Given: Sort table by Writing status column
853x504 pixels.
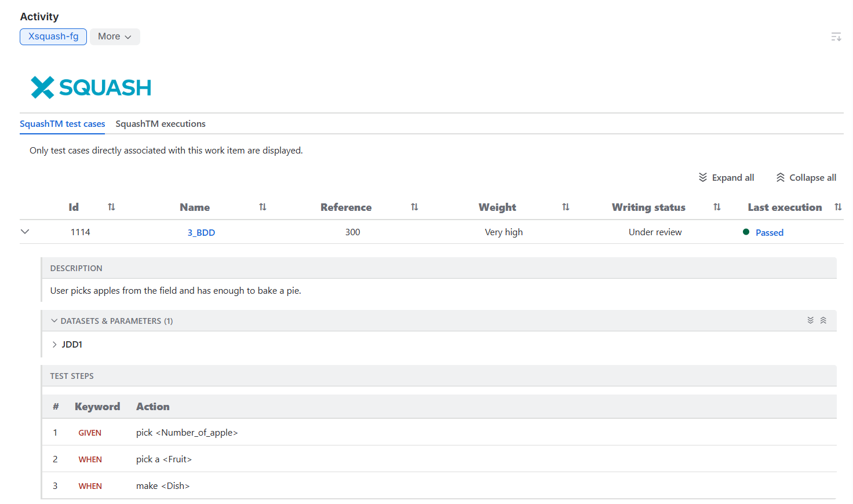Looking at the screenshot, I should (717, 207).
